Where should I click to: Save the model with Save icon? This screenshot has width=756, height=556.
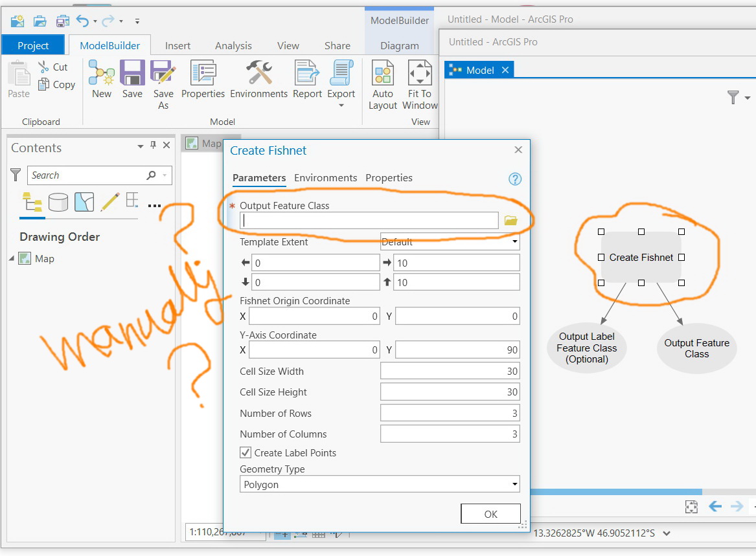tap(132, 80)
